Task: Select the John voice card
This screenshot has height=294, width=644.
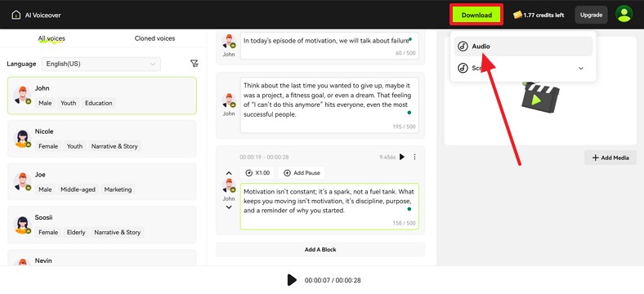Action: [102, 96]
